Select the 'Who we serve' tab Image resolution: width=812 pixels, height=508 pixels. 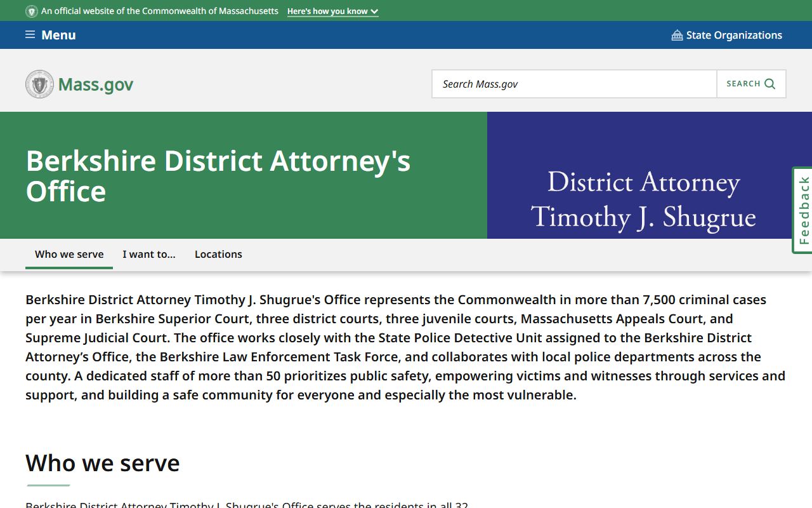[x=69, y=254]
